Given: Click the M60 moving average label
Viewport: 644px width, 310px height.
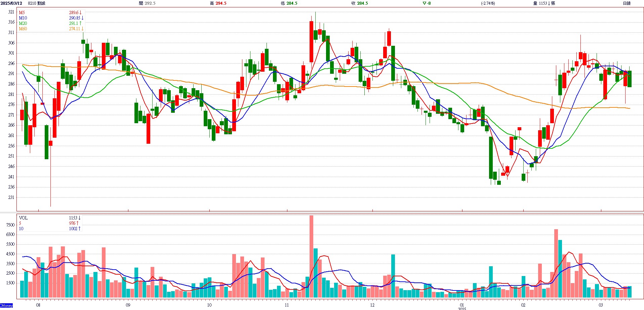Looking at the screenshot, I should (23, 29).
